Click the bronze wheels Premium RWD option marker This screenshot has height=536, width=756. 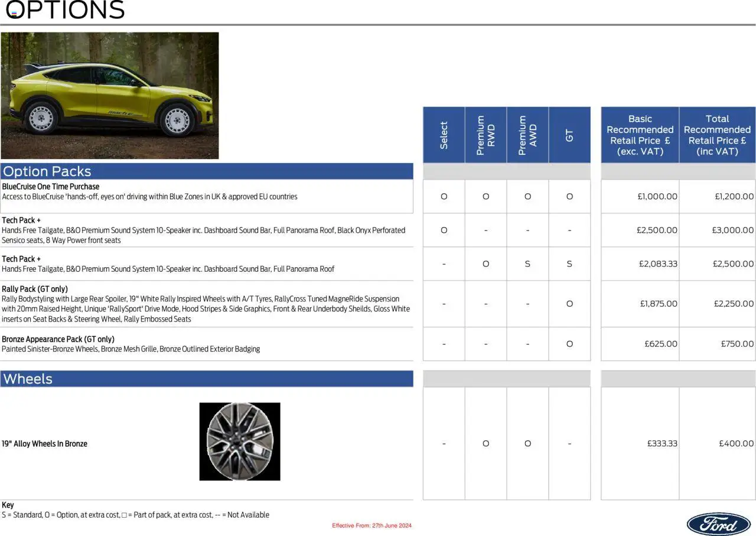coord(486,444)
